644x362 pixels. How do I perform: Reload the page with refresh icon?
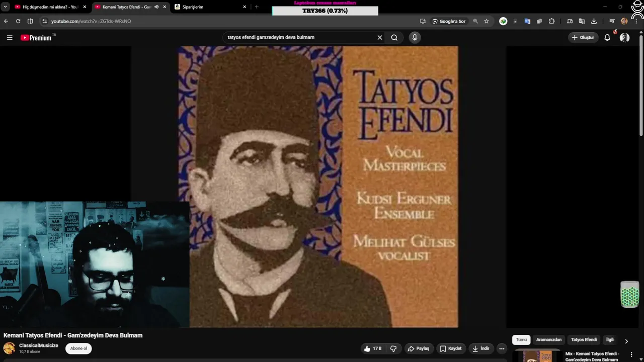click(x=18, y=21)
